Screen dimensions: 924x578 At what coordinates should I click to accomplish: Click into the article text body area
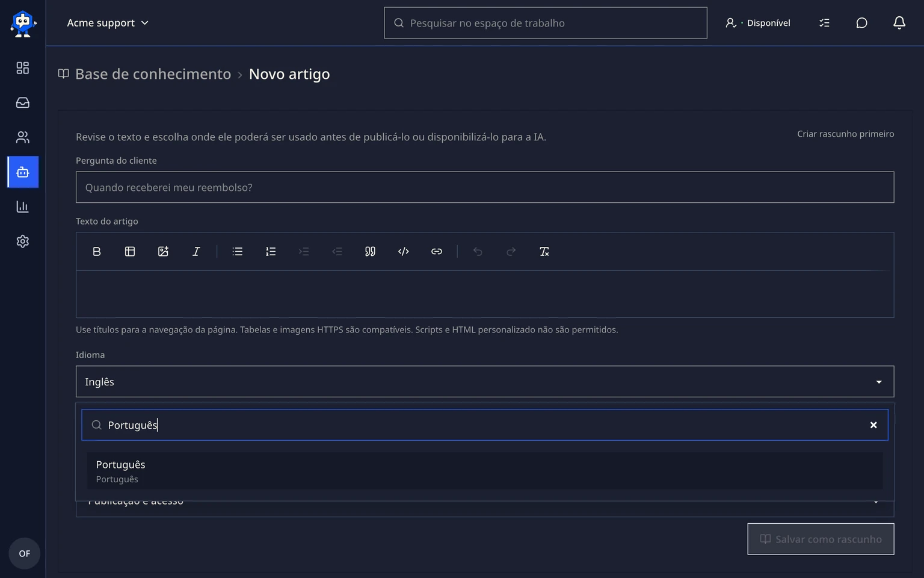point(485,294)
